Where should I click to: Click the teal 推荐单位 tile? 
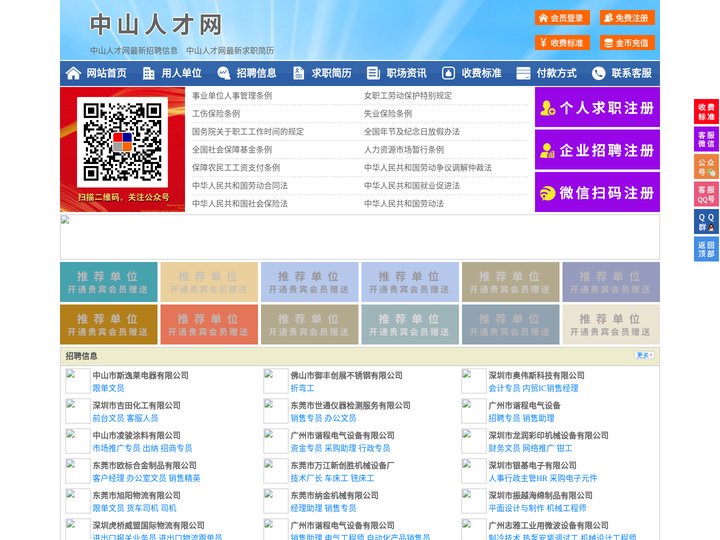tap(108, 282)
